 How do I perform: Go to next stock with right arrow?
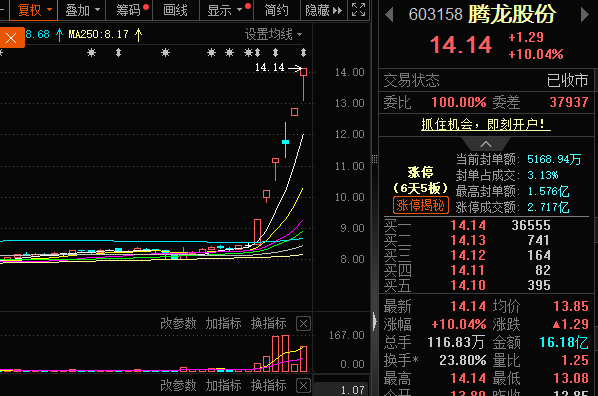pyautogui.click(x=585, y=15)
